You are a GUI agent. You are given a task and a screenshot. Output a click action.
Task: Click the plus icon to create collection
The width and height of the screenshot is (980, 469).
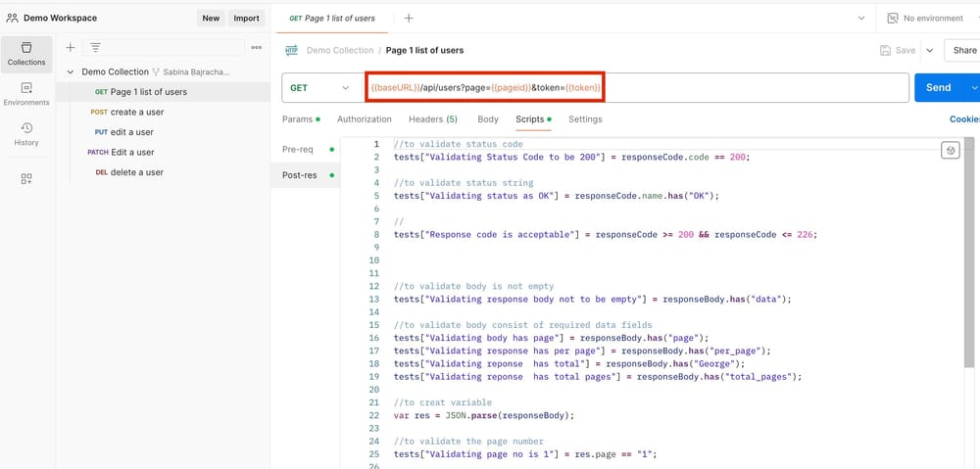click(x=71, y=47)
